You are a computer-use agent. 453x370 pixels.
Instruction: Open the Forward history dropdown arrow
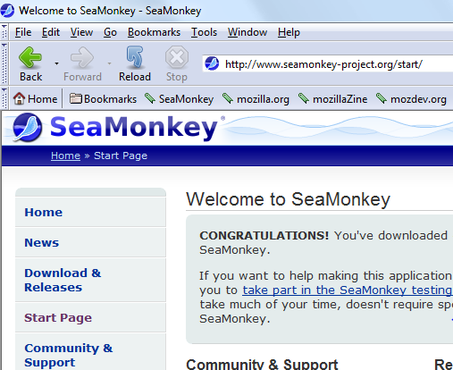click(109, 63)
